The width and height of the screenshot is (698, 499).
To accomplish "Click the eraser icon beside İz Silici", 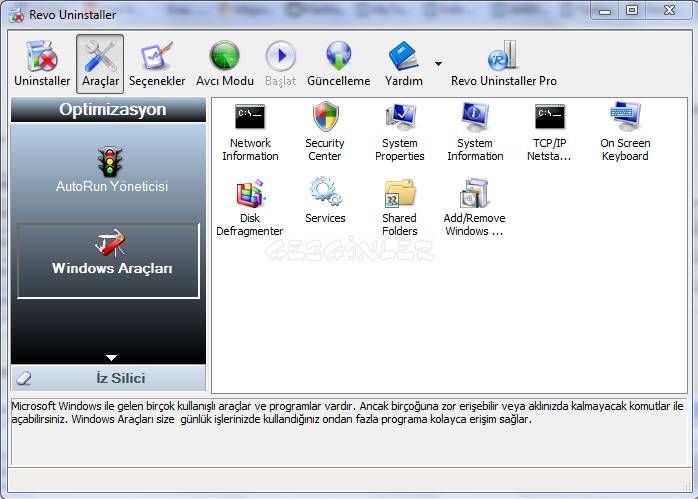I will (24, 378).
